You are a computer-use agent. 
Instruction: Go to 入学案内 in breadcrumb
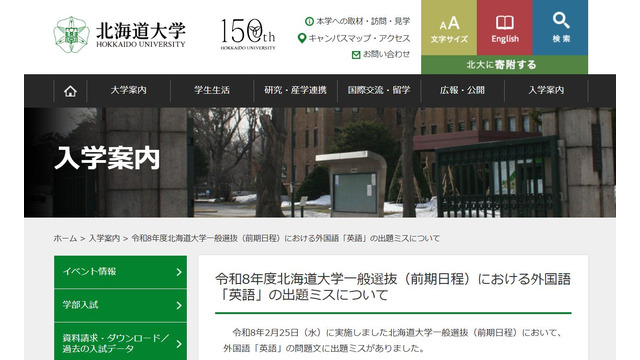(104, 238)
